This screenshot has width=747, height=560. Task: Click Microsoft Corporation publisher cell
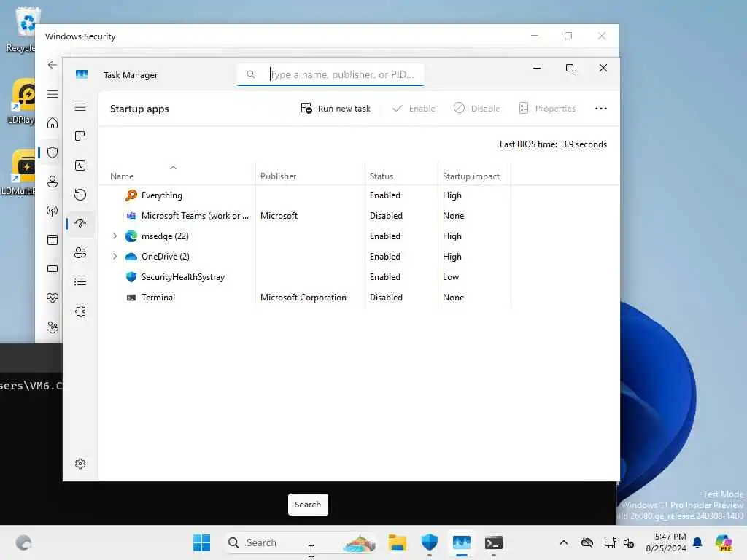303,297
